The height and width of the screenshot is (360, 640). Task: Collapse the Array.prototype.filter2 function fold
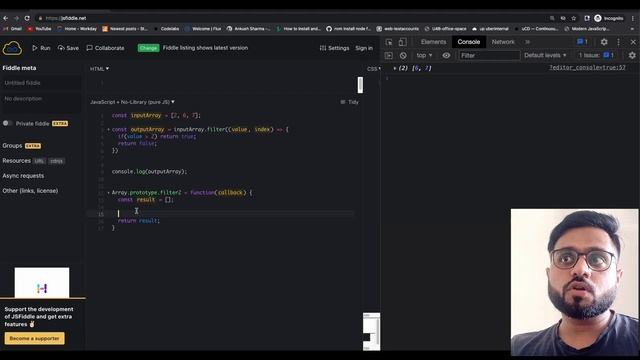click(x=108, y=192)
